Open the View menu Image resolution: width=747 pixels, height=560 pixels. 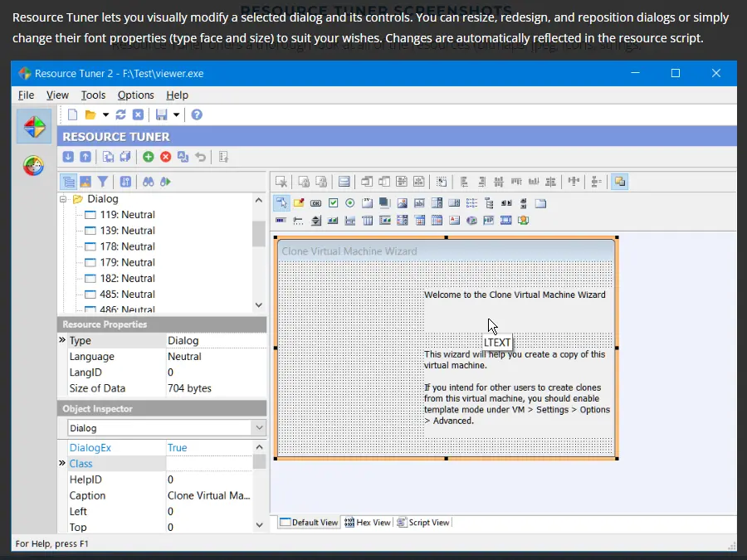click(x=57, y=95)
